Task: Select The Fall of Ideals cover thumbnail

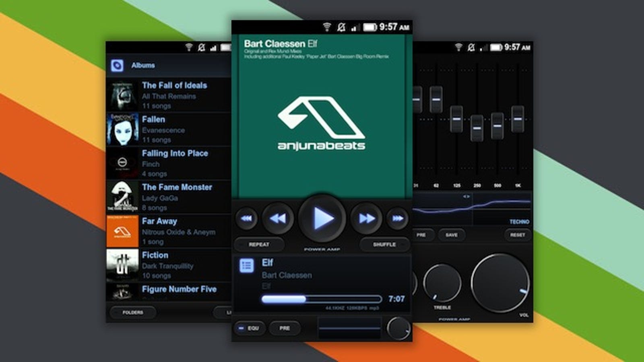Action: [122, 95]
